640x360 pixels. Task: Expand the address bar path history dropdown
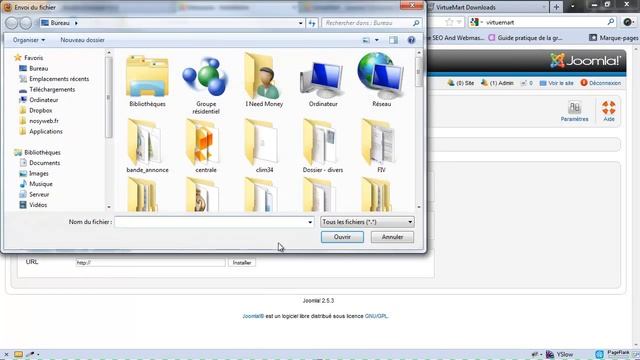300,23
